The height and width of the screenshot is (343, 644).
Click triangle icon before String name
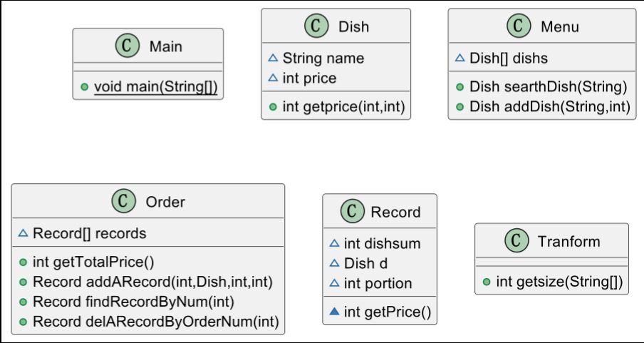tap(272, 58)
